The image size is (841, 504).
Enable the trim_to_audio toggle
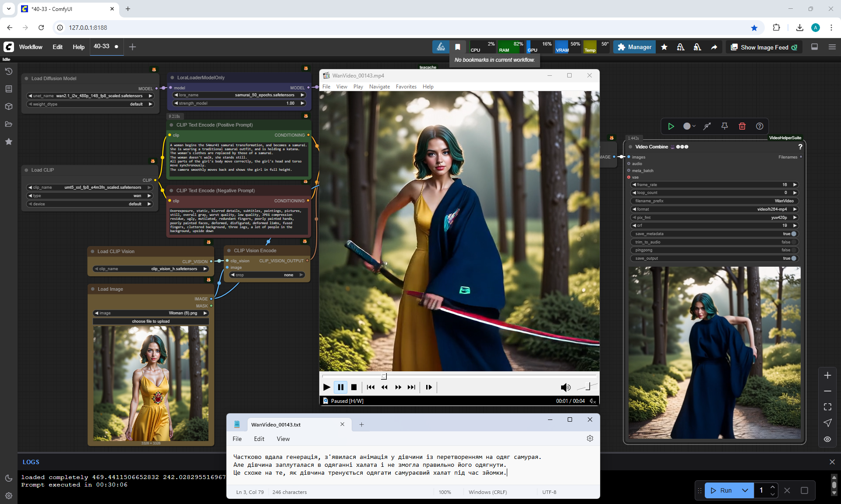coord(793,242)
